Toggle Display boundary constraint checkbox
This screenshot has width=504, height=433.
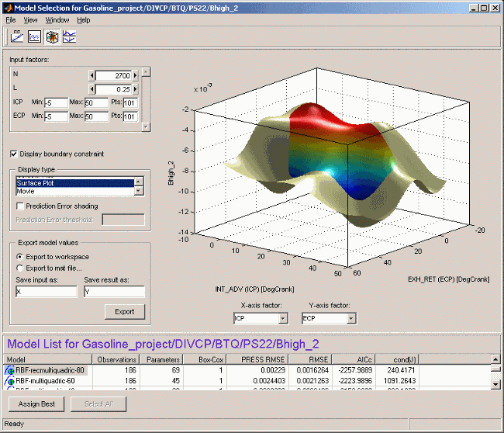[x=14, y=154]
